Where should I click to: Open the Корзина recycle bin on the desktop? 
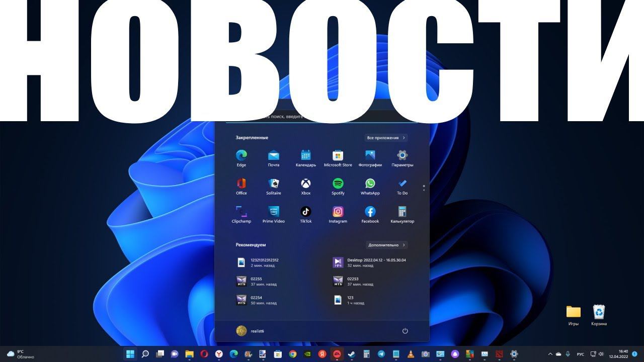(x=599, y=316)
